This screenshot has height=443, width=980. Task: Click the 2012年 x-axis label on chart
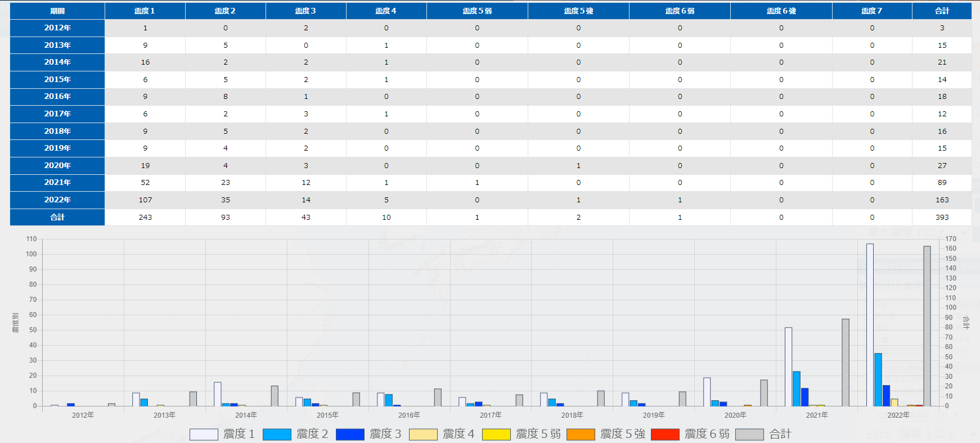(83, 415)
